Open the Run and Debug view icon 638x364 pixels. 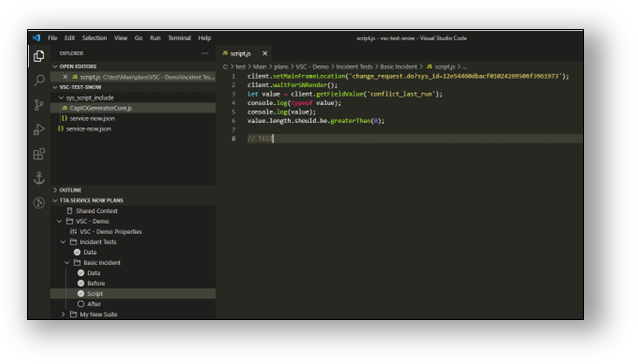(39, 129)
